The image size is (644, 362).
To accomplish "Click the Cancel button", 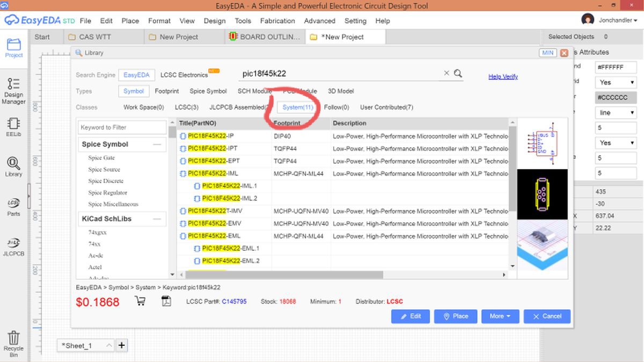I will pos(547,316).
